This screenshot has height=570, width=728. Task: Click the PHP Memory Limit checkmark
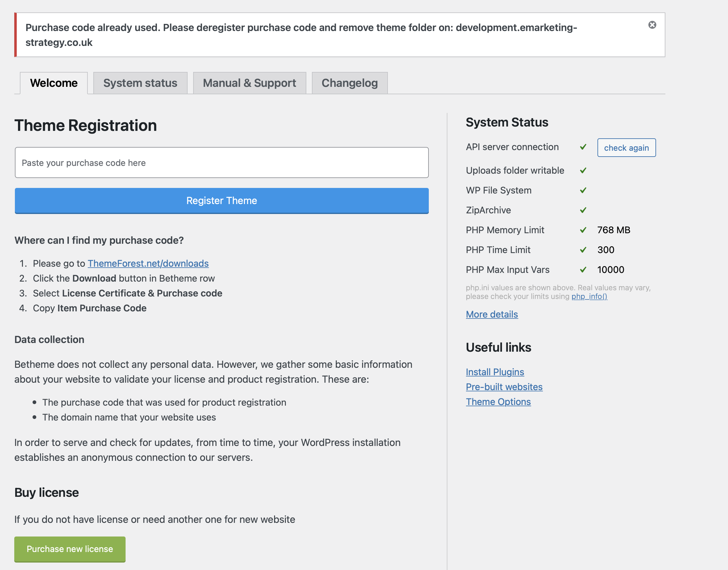[x=583, y=230]
